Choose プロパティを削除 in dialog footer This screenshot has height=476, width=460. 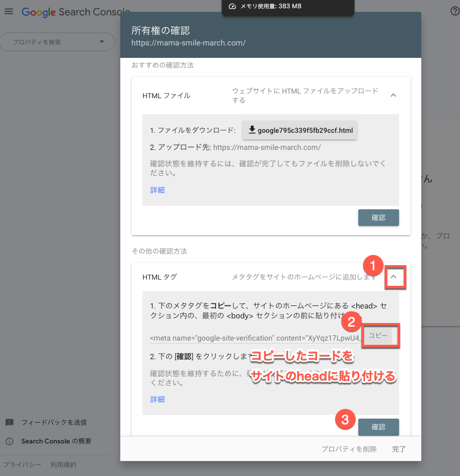(349, 449)
